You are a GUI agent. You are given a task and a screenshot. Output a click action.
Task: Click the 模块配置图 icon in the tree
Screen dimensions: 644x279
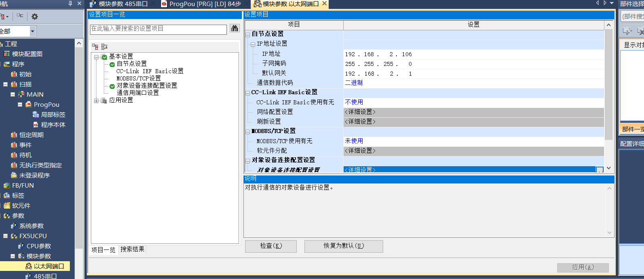point(7,54)
